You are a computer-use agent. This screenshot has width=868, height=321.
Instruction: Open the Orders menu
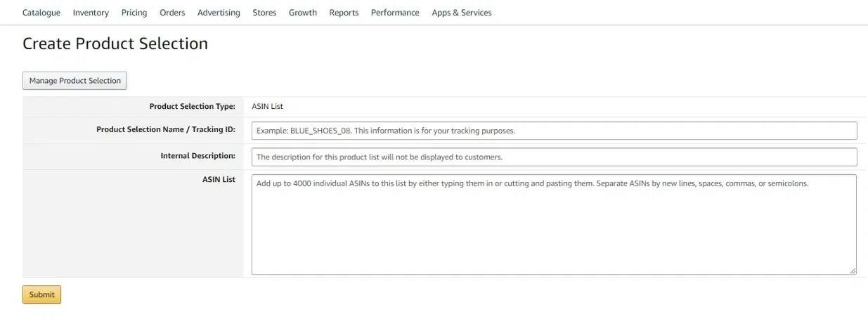point(172,13)
